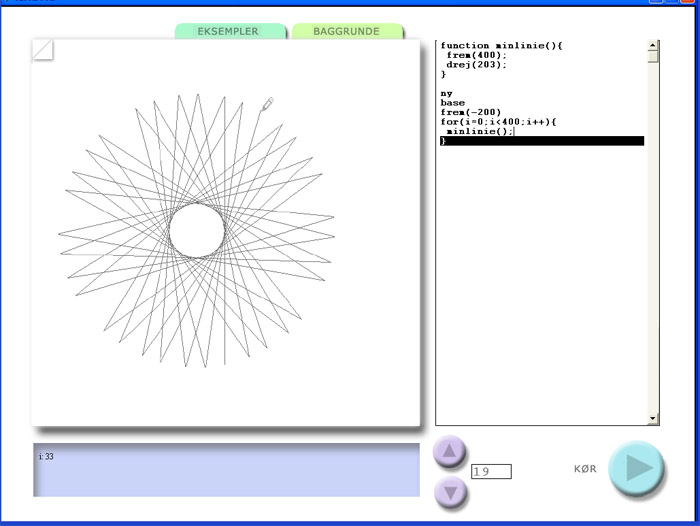Click the 'frem(-200)' code line

pos(470,112)
